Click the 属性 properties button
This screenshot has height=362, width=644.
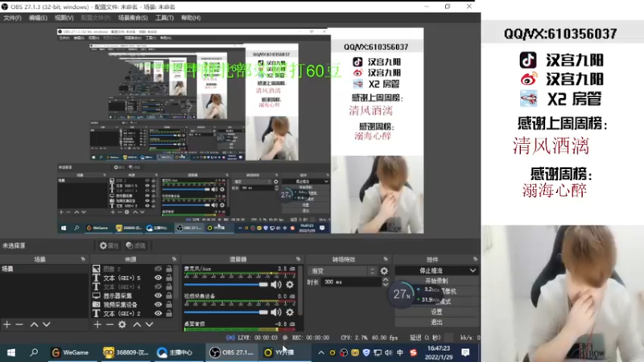click(109, 245)
